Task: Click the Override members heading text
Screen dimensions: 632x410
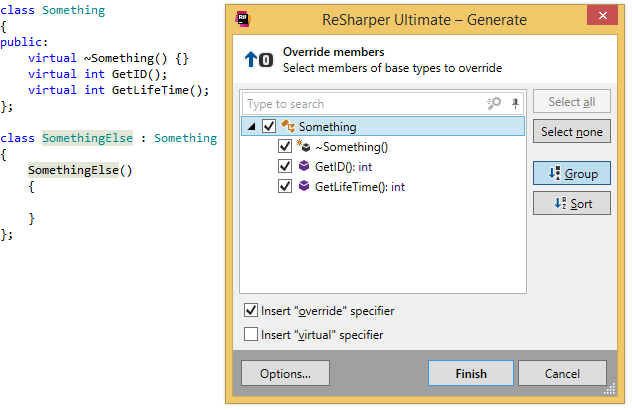Action: coord(333,52)
